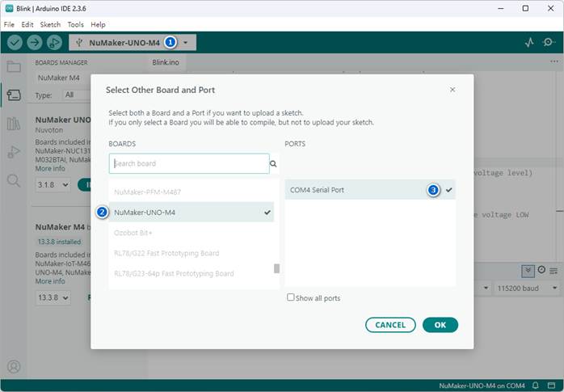
Task: Start debugging with the toolbar Debug icon
Action: point(54,42)
